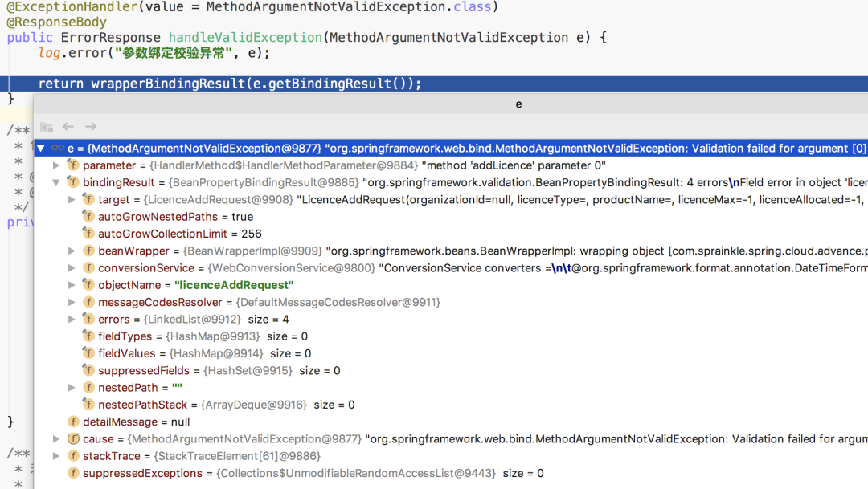Expand the 'errors' LinkedList node

(x=72, y=320)
